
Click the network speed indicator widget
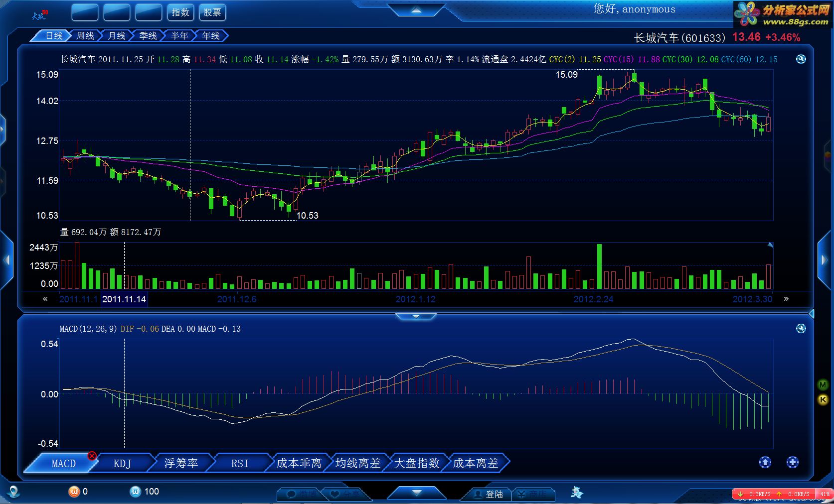783,494
